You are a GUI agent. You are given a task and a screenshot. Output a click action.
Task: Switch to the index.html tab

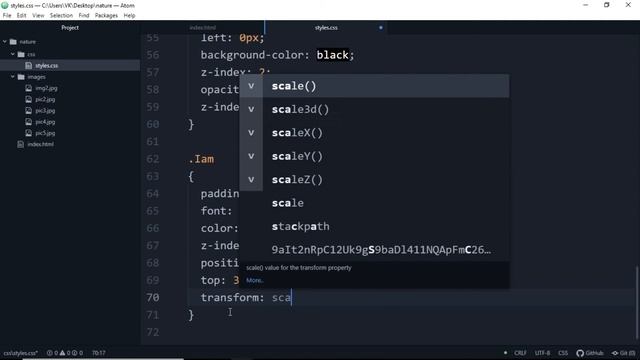coord(202,28)
